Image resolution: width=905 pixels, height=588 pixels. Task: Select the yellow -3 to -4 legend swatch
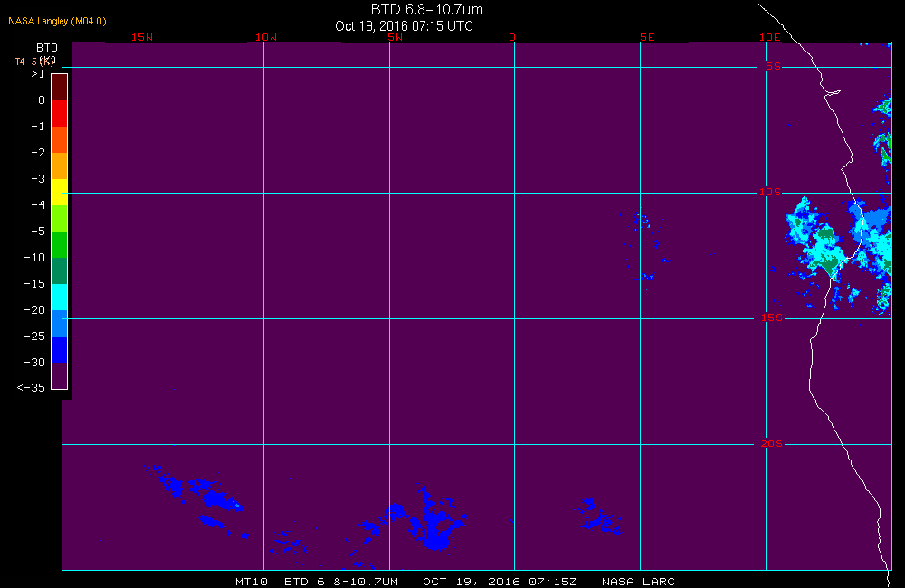point(60,192)
